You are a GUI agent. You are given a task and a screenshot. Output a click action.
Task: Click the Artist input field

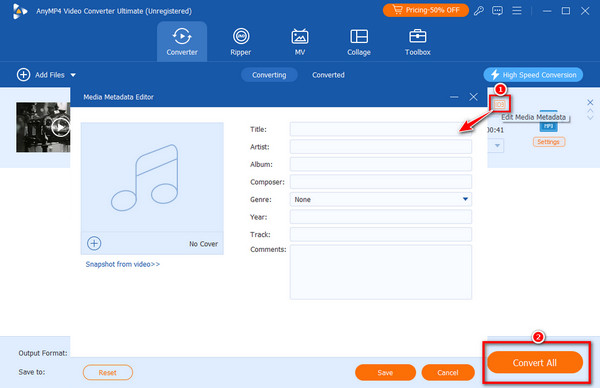coord(381,147)
